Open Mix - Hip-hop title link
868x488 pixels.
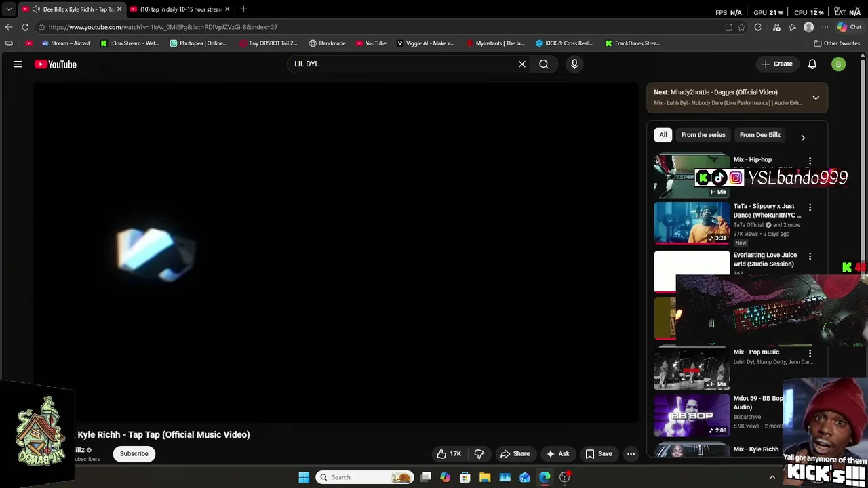753,160
